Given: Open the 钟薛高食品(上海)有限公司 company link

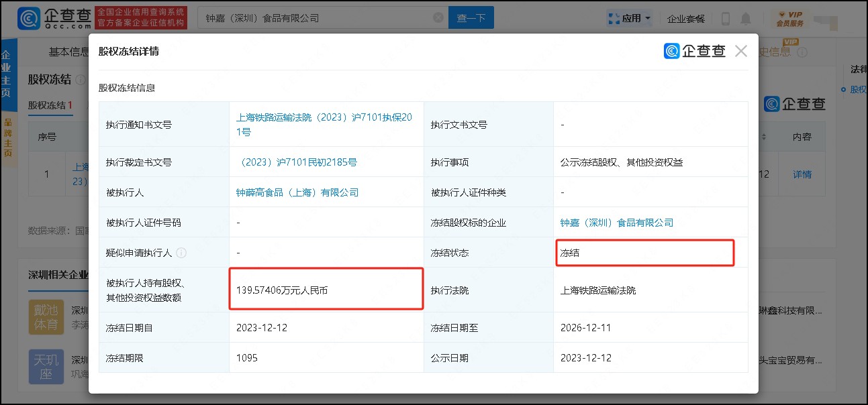Looking at the screenshot, I should (297, 192).
